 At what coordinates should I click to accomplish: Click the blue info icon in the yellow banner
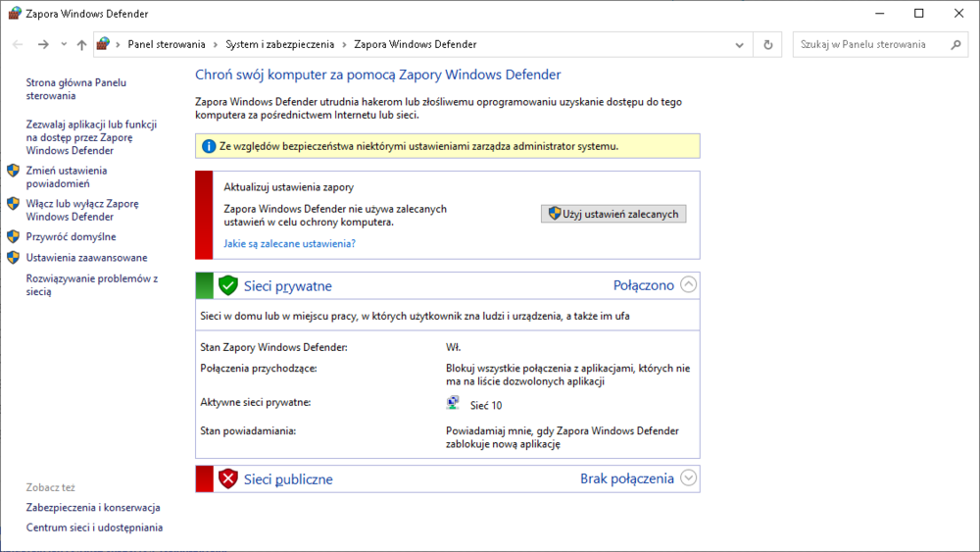click(209, 146)
